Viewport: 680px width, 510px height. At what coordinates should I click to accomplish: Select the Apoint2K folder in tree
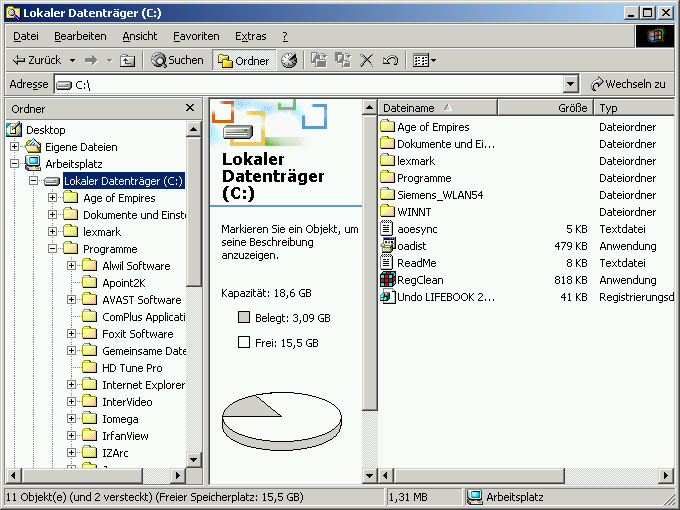coord(124,283)
